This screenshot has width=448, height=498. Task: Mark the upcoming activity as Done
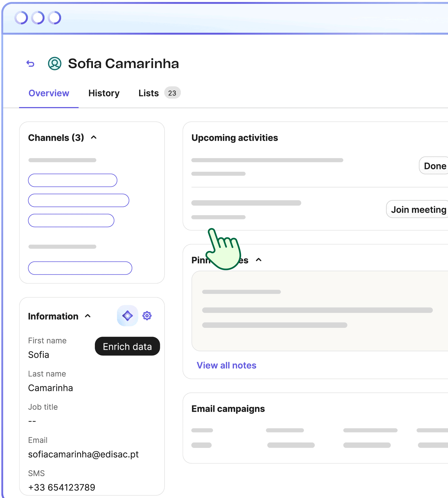[x=434, y=166]
